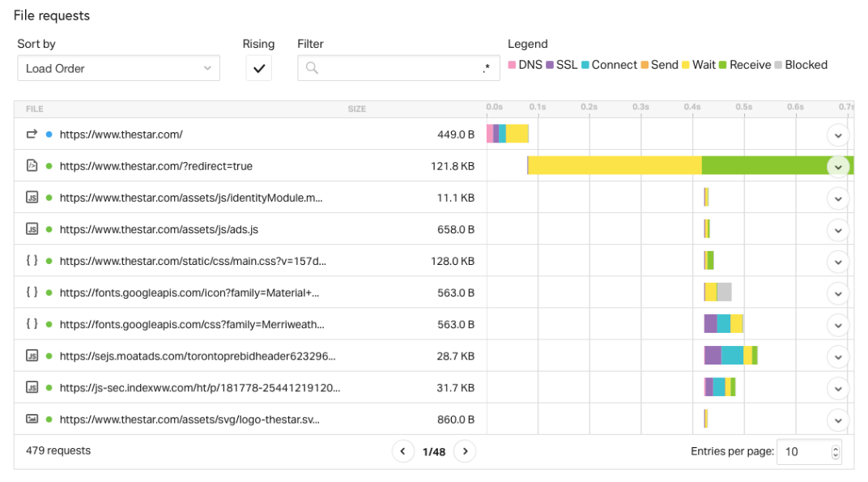
Task: Click the JS file icon for ads.js row
Action: click(32, 229)
